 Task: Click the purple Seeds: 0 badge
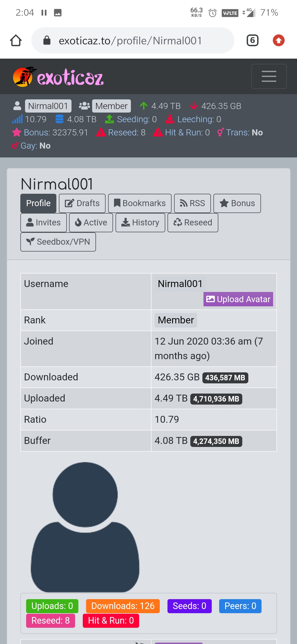[x=189, y=606]
